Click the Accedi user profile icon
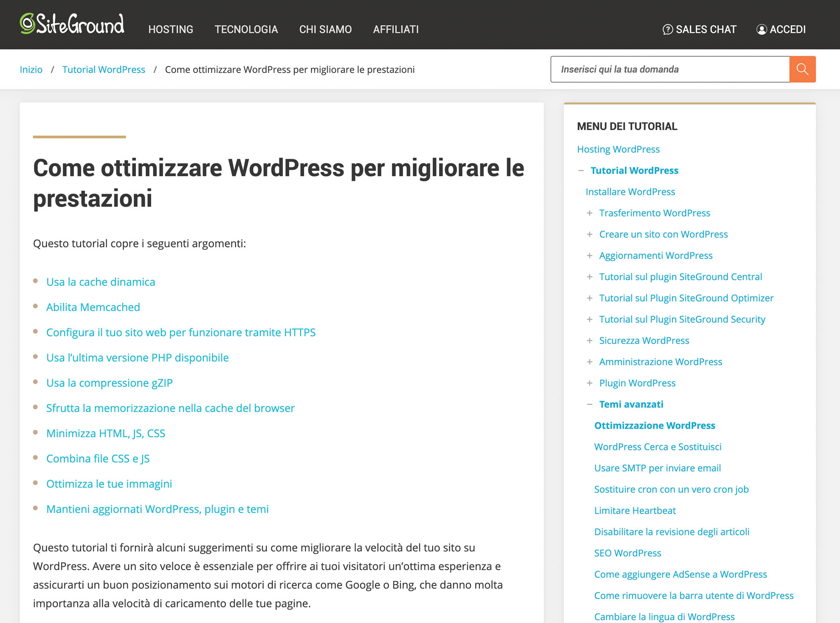This screenshot has height=623, width=840. tap(762, 29)
